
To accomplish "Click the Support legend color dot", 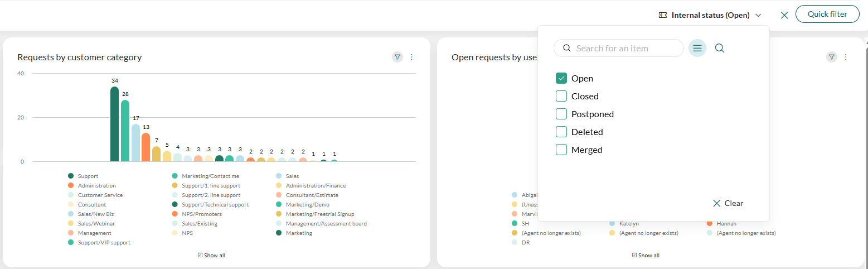I will click(71, 176).
